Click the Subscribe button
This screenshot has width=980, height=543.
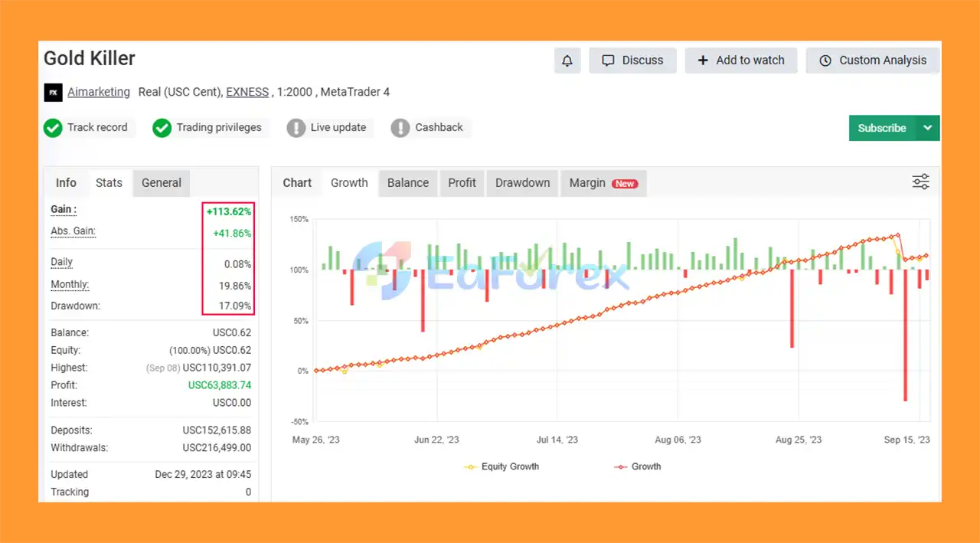click(x=882, y=128)
